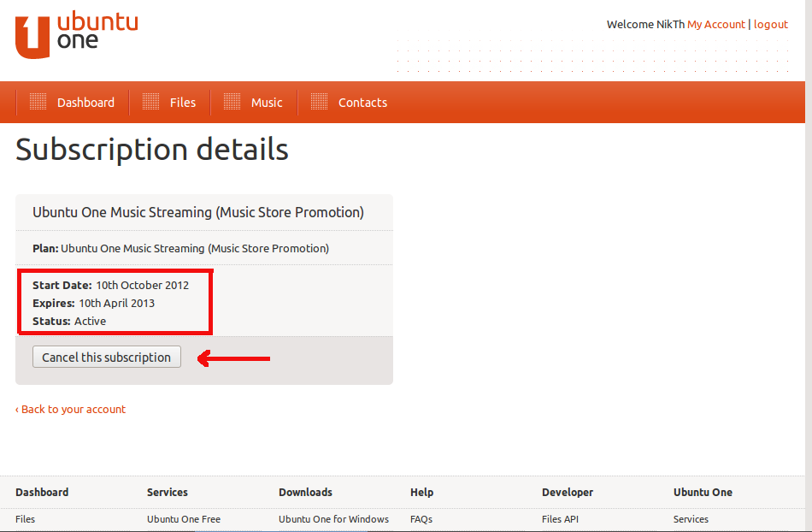Click the Downloads heading in the footer

pos(305,492)
